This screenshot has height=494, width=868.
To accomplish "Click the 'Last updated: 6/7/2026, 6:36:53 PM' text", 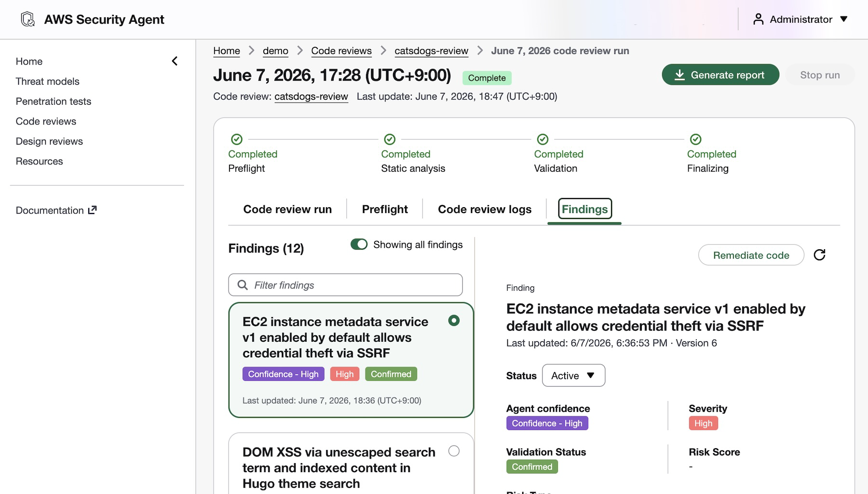I will (586, 343).
